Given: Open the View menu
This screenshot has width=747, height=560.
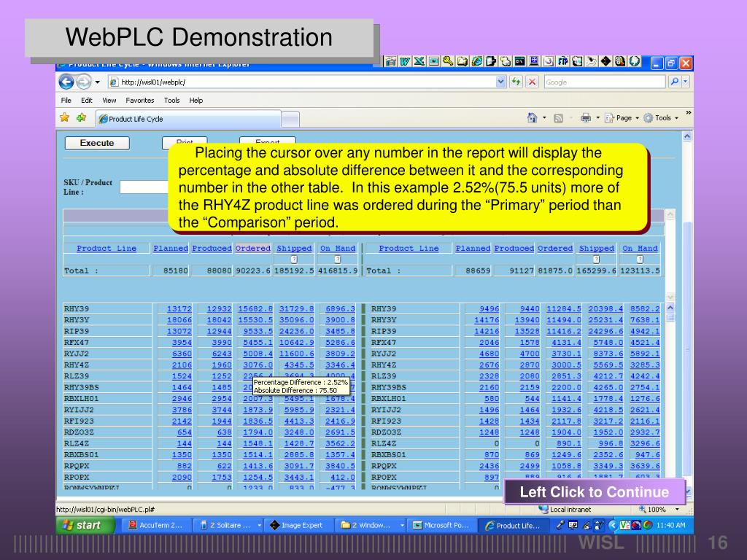Looking at the screenshot, I should click(x=109, y=101).
